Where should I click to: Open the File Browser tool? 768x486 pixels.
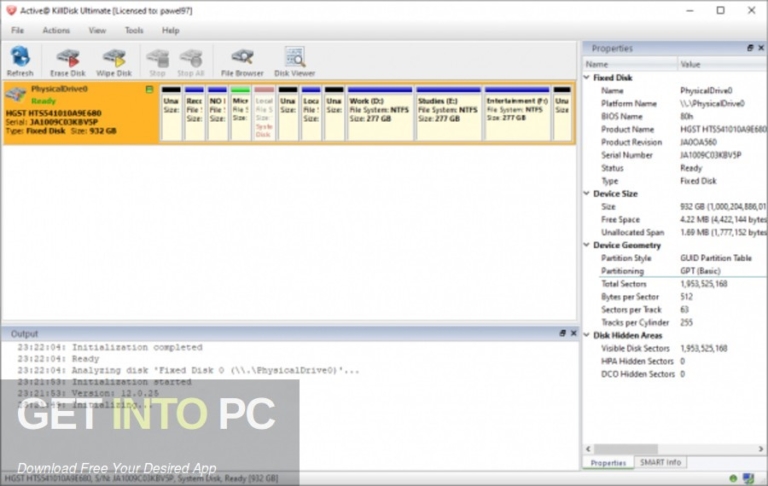(x=242, y=61)
